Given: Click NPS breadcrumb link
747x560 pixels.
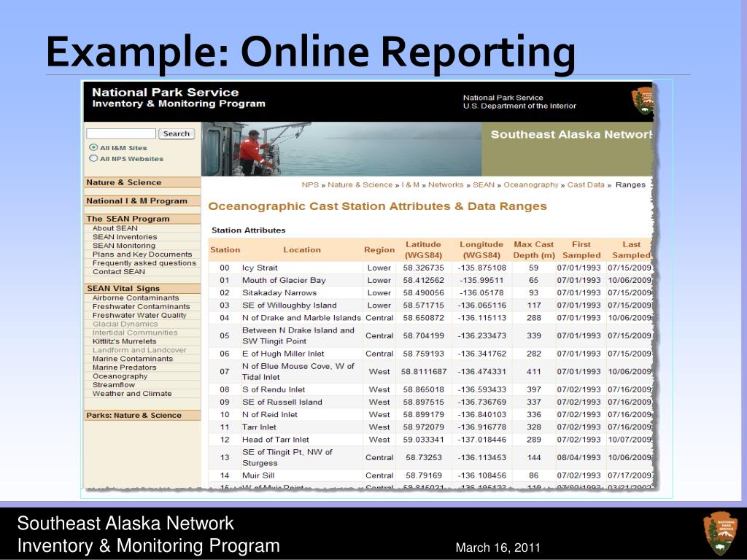Looking at the screenshot, I should point(310,184).
